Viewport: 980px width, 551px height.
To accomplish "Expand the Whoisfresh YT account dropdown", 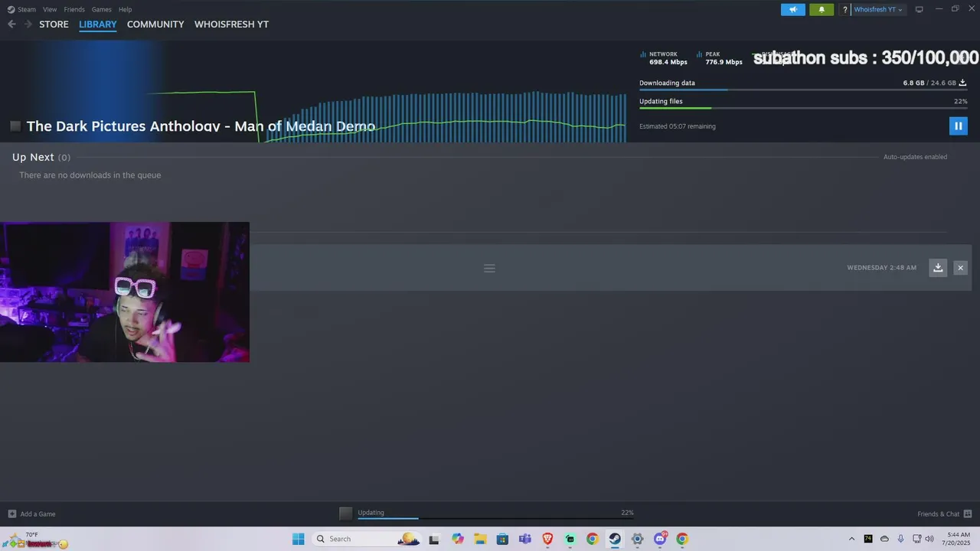I will (x=878, y=10).
